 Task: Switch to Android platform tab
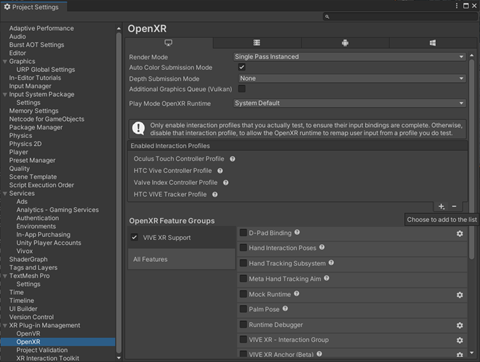(x=345, y=43)
